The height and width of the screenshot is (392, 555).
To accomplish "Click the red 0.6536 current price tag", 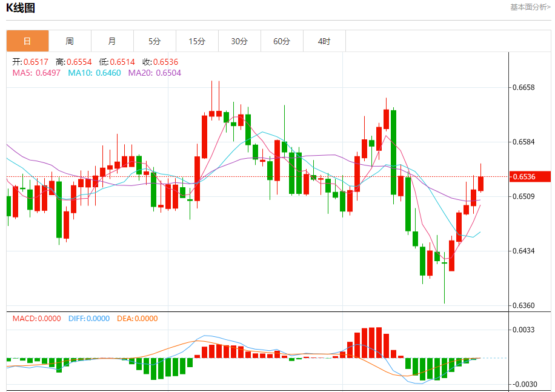I will click(530, 176).
